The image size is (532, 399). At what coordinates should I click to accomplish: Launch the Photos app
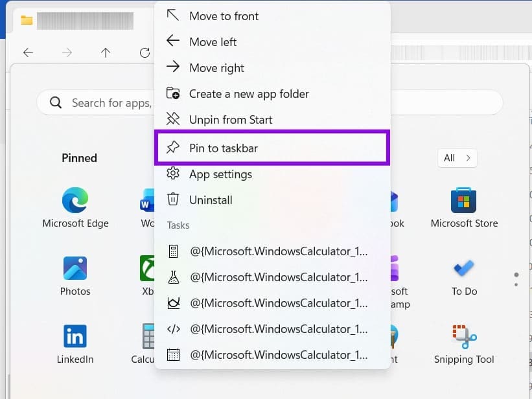click(75, 276)
